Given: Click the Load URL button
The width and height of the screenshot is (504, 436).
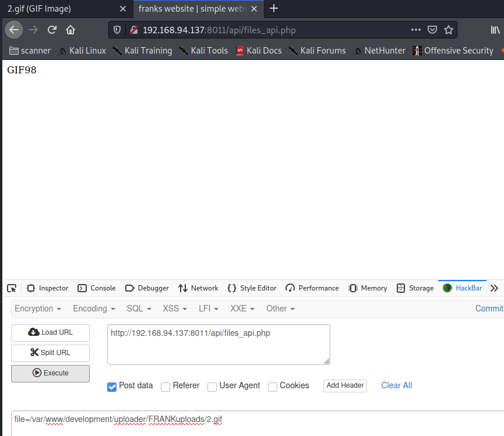Looking at the screenshot, I should tap(51, 332).
